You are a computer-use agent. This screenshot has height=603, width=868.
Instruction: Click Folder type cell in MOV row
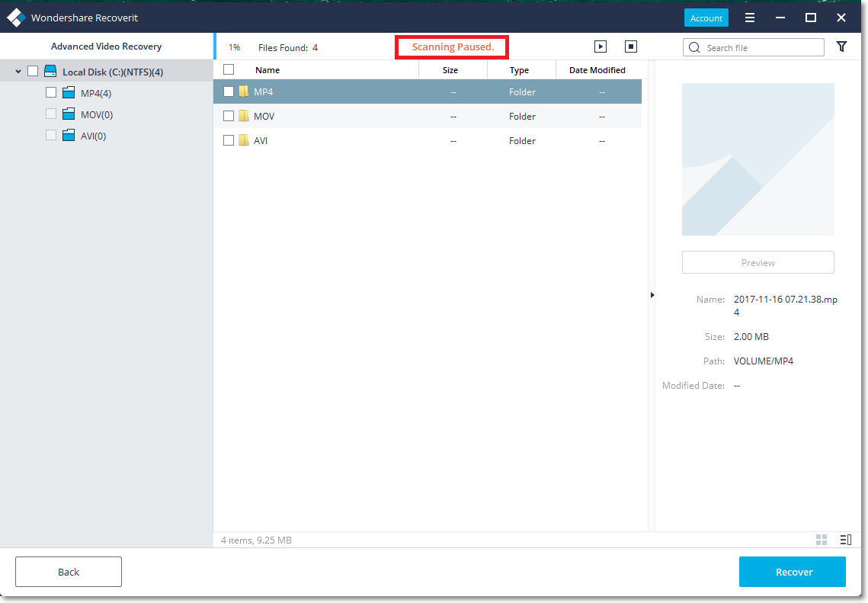pos(522,117)
